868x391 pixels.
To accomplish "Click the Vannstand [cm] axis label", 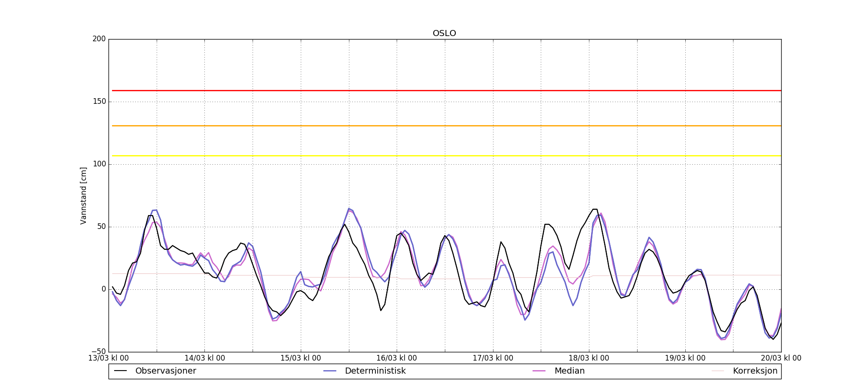I will coord(83,195).
